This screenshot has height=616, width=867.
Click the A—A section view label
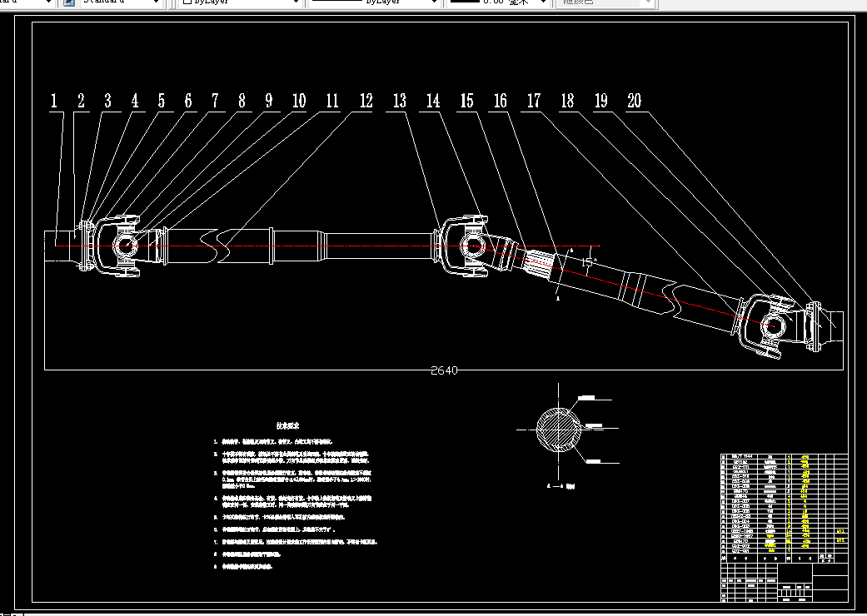(561, 486)
